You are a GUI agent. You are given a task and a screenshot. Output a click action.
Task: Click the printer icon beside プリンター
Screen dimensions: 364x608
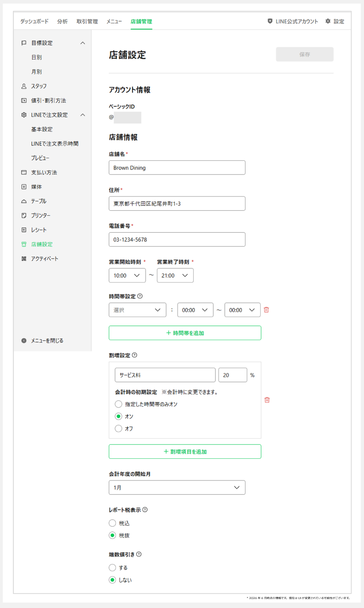[x=24, y=215]
